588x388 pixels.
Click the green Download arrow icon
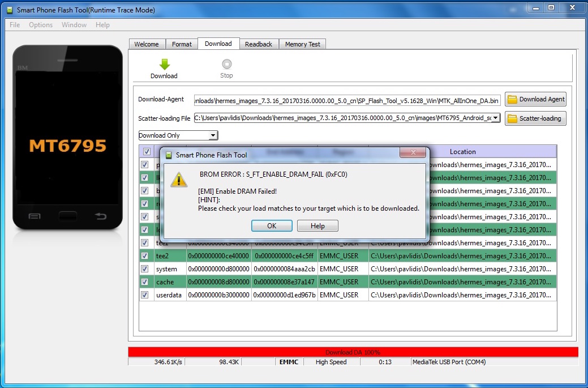click(164, 65)
